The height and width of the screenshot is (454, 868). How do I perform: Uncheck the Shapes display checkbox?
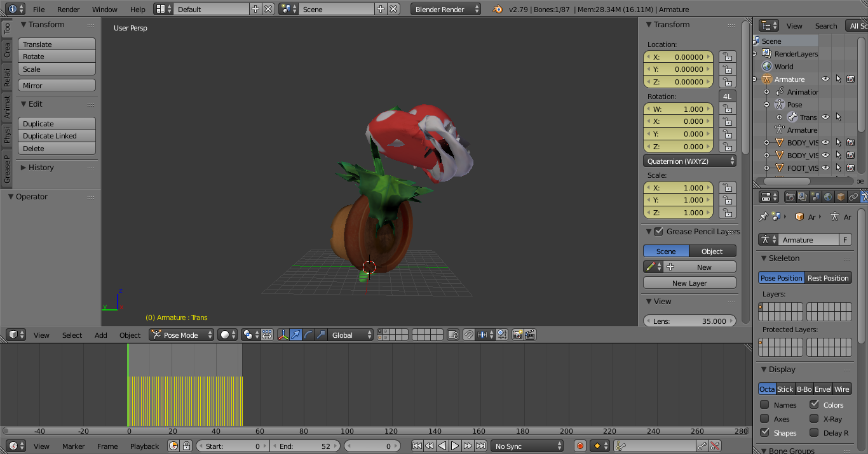764,432
